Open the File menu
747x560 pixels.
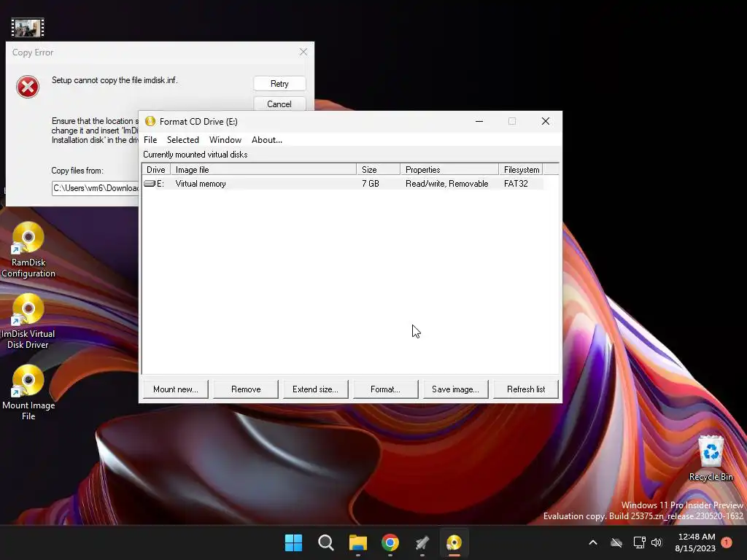tap(150, 140)
